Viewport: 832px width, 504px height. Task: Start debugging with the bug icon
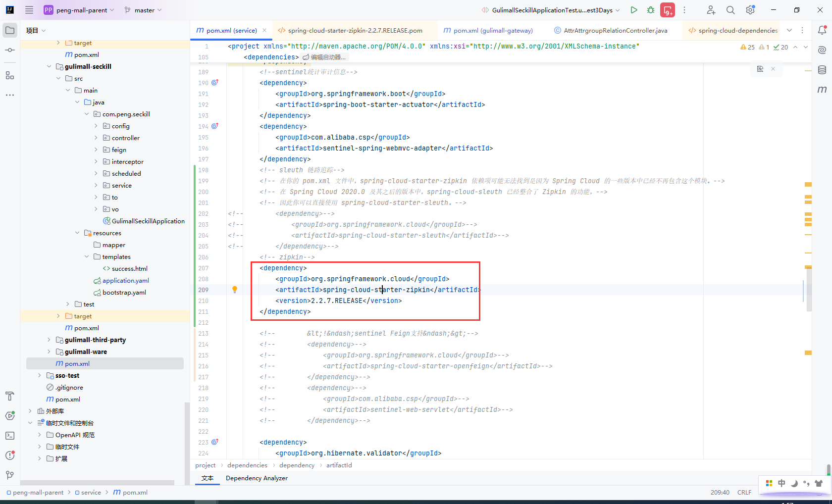pyautogui.click(x=651, y=10)
